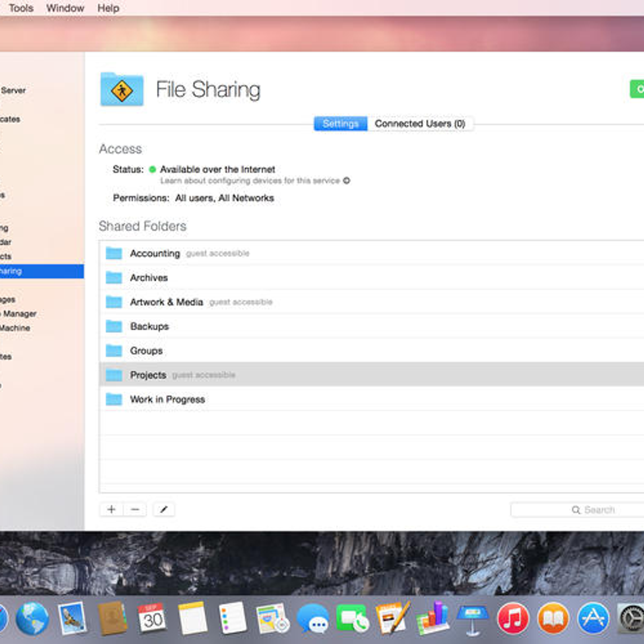Select the Accounting shared folder
This screenshot has width=644, height=644.
155,254
